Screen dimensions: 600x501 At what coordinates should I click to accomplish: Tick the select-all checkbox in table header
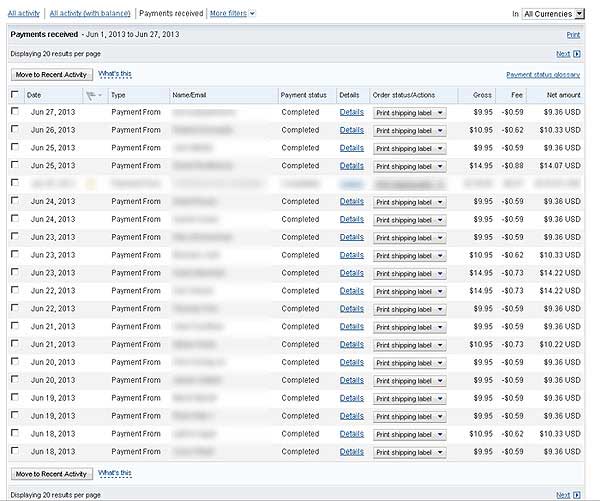pyautogui.click(x=14, y=95)
